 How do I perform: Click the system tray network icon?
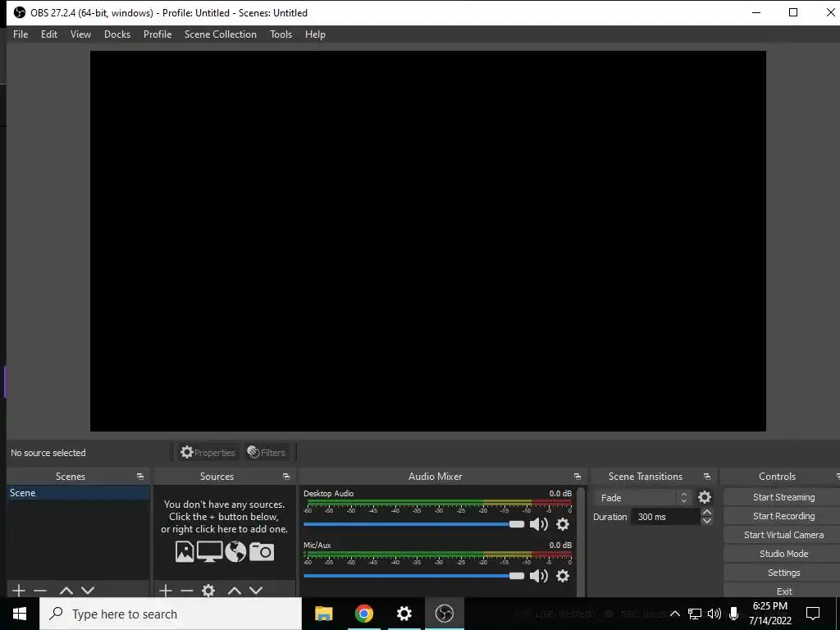click(x=694, y=614)
